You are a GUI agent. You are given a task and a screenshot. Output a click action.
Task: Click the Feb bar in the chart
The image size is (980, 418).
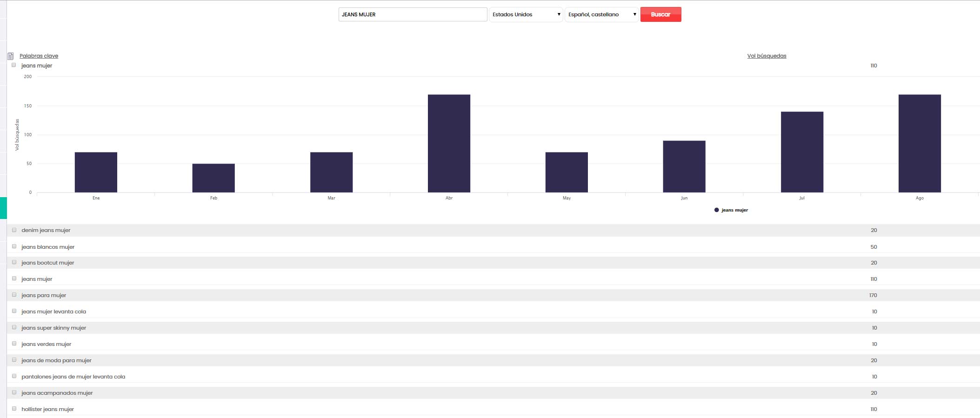tap(213, 178)
